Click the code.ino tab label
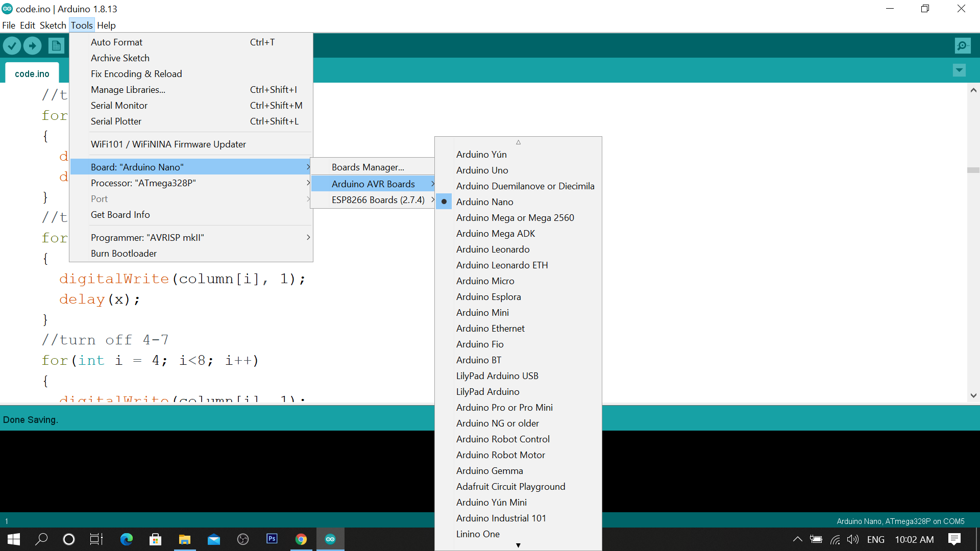 [x=34, y=74]
